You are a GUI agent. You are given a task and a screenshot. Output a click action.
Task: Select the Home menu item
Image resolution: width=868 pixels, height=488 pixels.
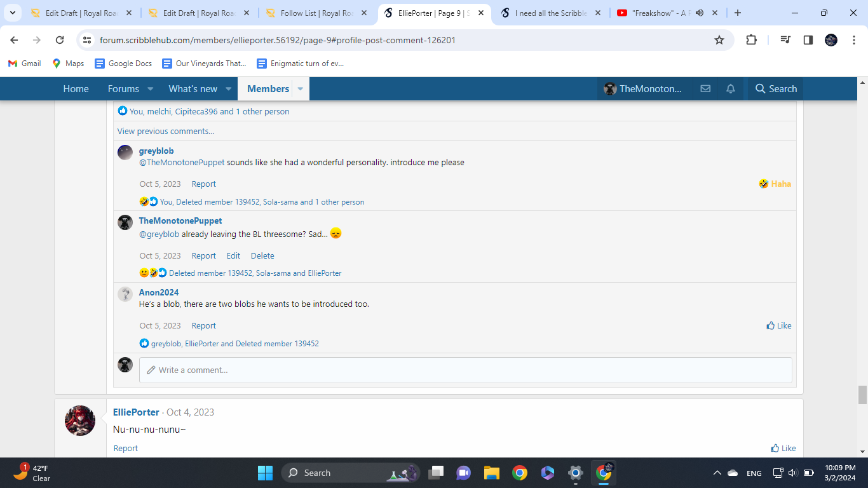(x=76, y=89)
